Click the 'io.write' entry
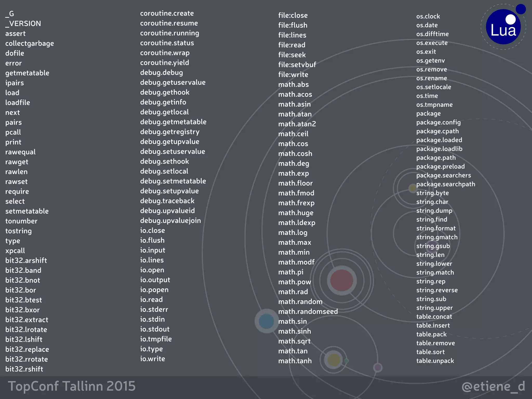The height and width of the screenshot is (399, 532). pyautogui.click(x=152, y=359)
